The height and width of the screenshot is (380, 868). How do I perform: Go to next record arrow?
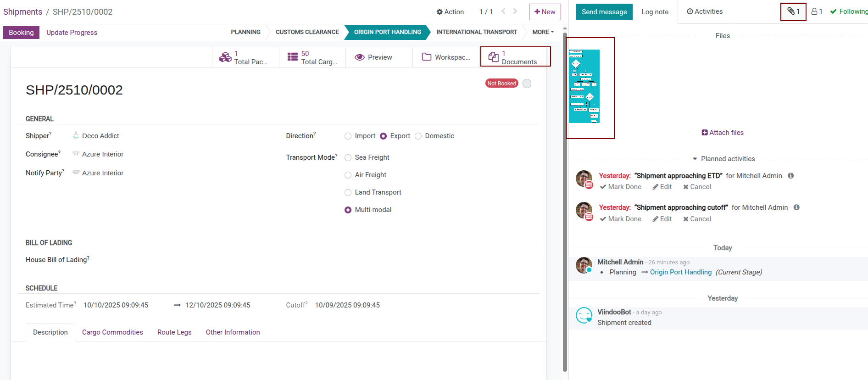(515, 11)
